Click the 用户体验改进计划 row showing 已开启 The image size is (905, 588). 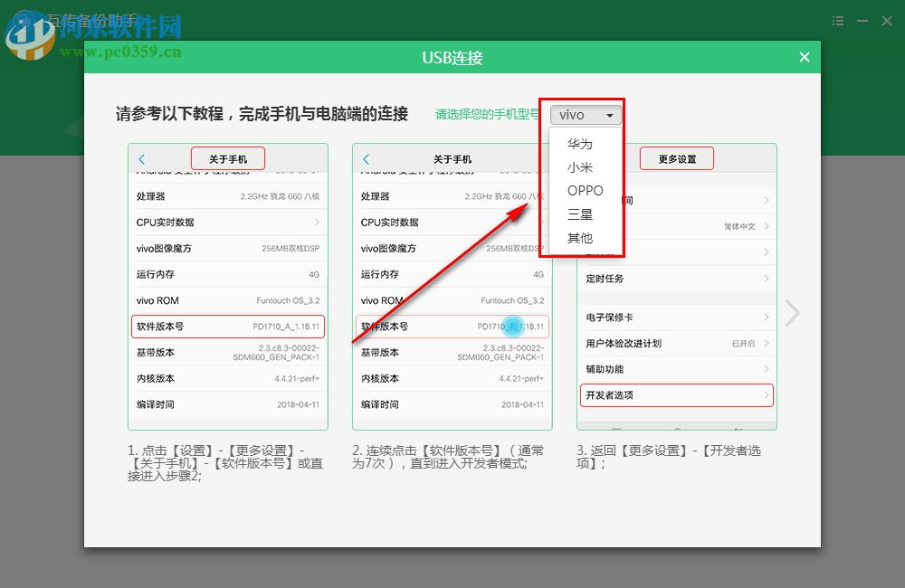[x=679, y=343]
